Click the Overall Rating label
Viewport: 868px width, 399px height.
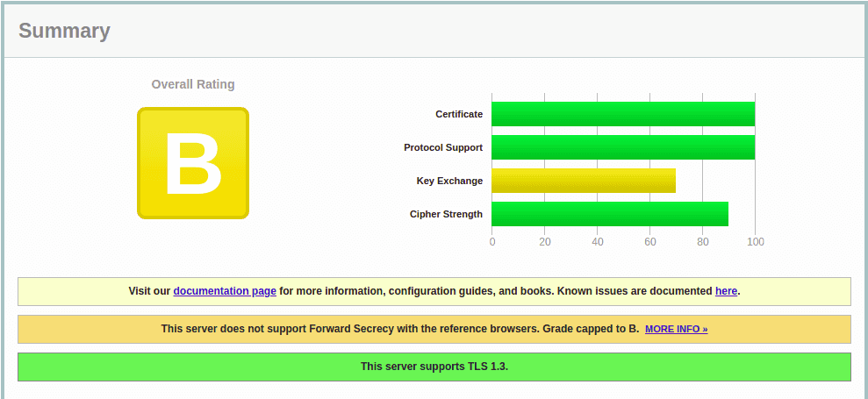[x=193, y=84]
